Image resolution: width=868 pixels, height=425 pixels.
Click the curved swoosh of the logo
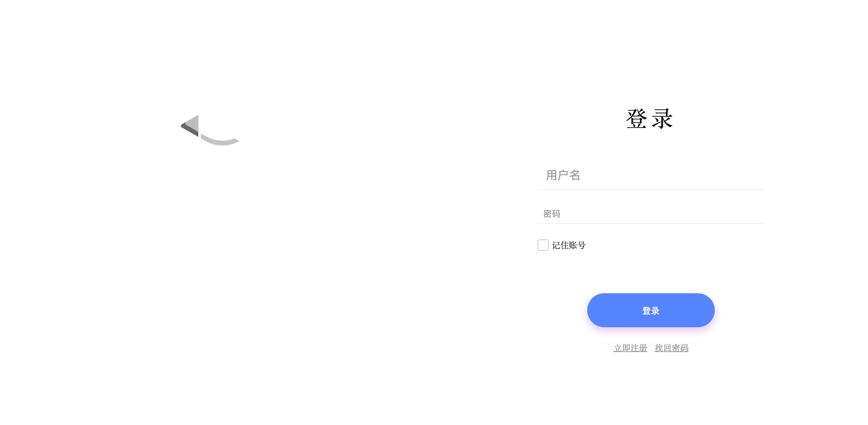(x=220, y=141)
